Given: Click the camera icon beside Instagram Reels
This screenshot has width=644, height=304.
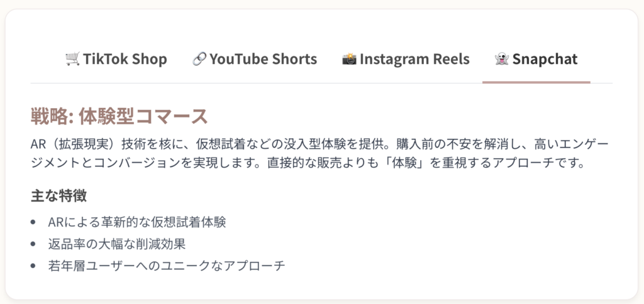Looking at the screenshot, I should click(349, 59).
